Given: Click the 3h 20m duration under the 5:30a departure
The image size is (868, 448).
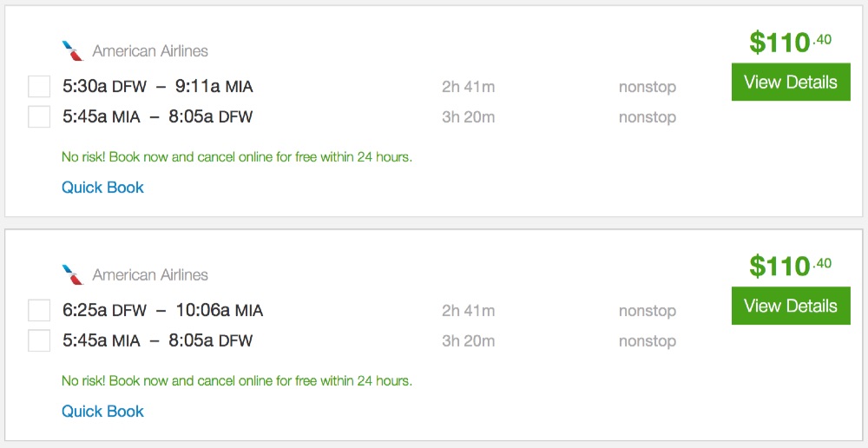Looking at the screenshot, I should click(468, 117).
